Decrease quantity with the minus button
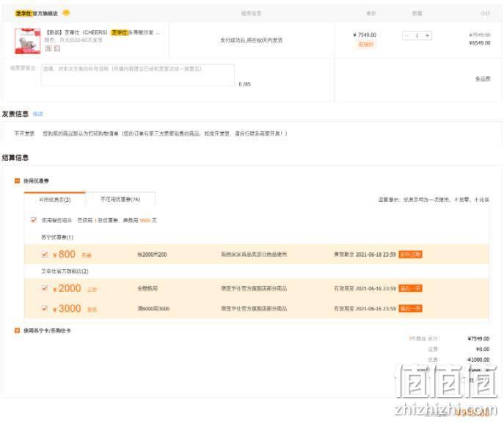Viewport: 504px width, 422px height. click(x=407, y=36)
